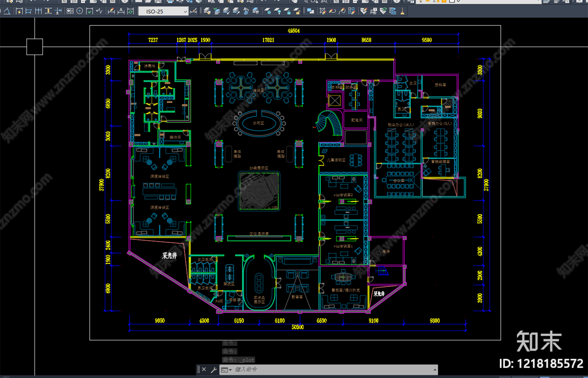Select the Jogged Linear dimension tool

pos(99,11)
